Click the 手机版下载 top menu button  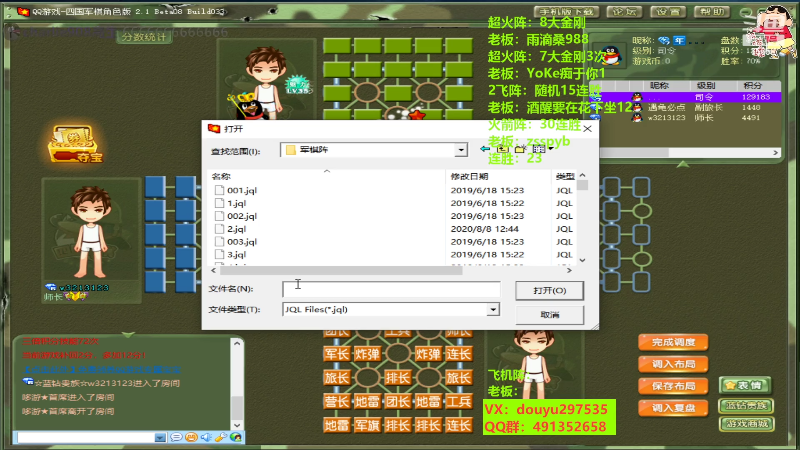[566, 12]
